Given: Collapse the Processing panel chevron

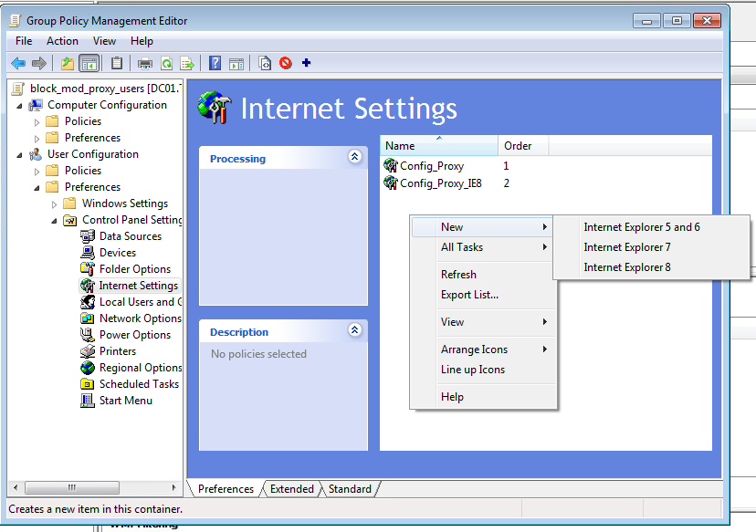Looking at the screenshot, I should (x=355, y=157).
